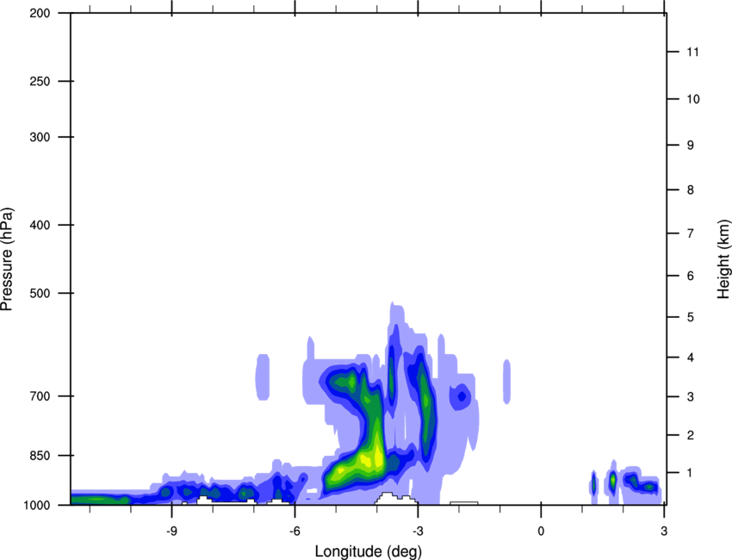This screenshot has height=560, width=732.
Task: Click the -6 longitude tick label
Action: pyautogui.click(x=295, y=531)
